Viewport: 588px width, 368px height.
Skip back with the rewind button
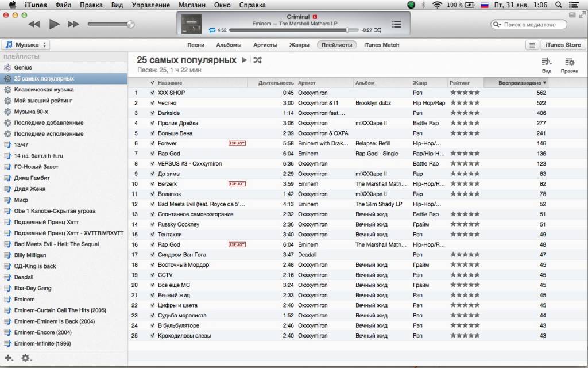[34, 24]
